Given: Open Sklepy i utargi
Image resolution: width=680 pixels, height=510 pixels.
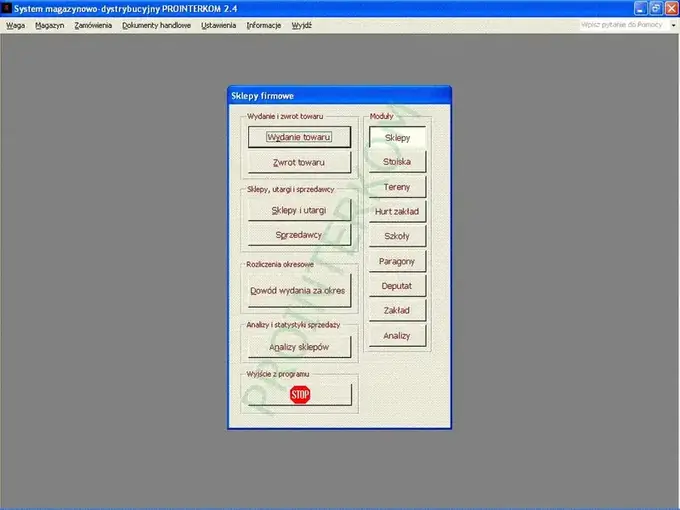Looking at the screenshot, I should tap(299, 210).
